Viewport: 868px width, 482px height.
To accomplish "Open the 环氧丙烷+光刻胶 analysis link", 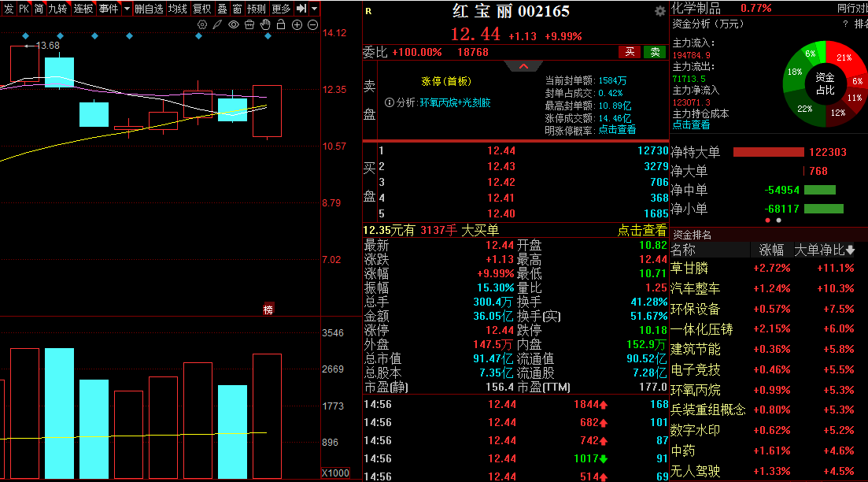I will click(x=455, y=102).
